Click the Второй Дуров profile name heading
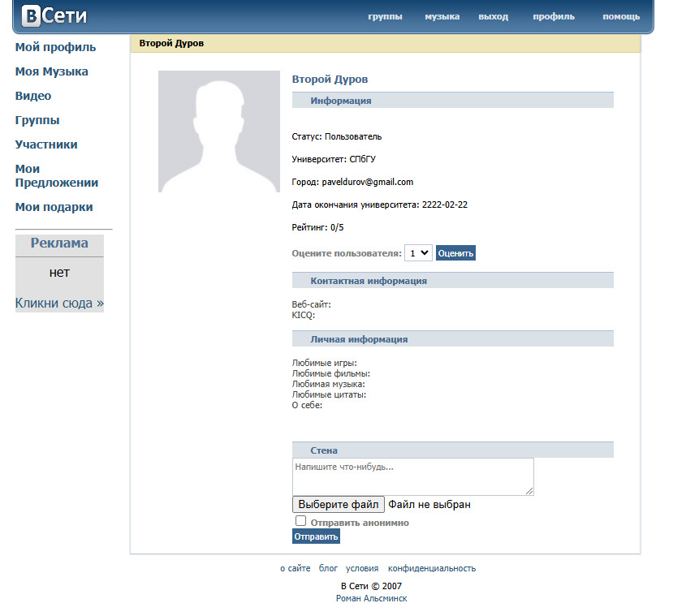This screenshot has width=686, height=616. click(x=330, y=80)
